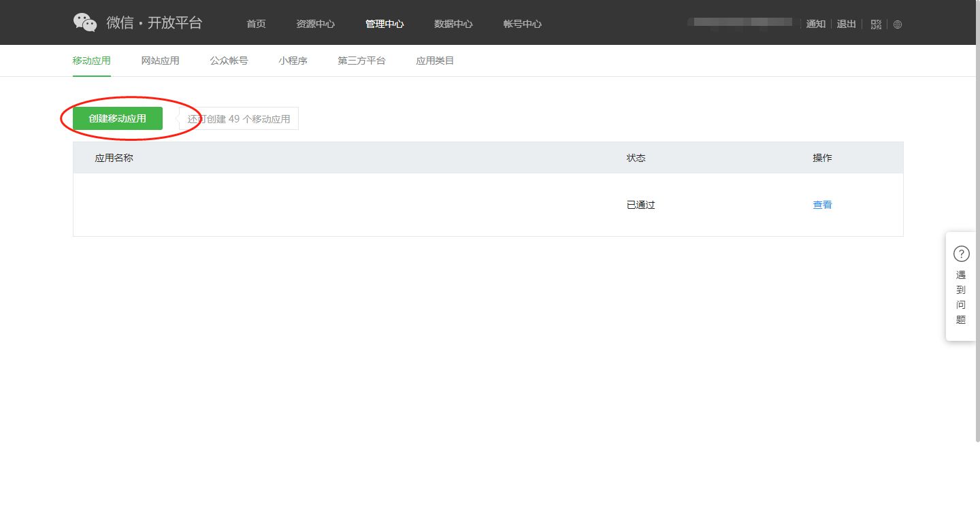980x515 pixels.
Task: Go to 首页 in top navigation
Action: 256,24
